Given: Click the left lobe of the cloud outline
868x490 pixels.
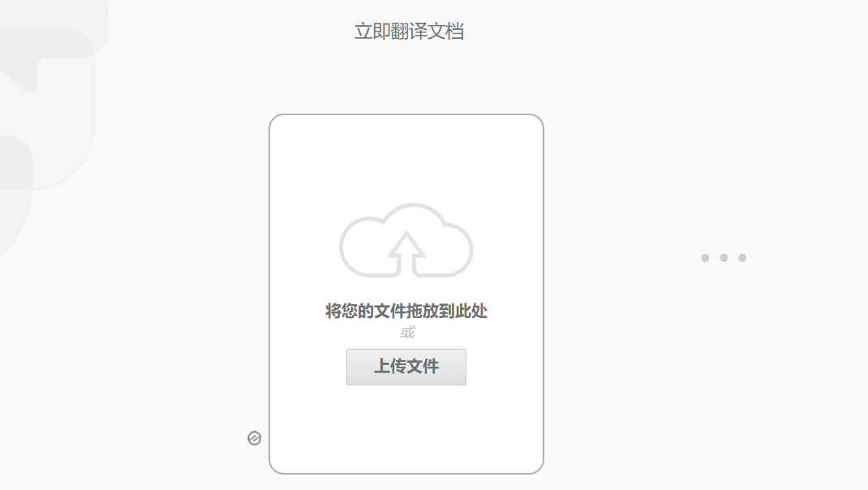Looking at the screenshot, I should pos(360,247).
